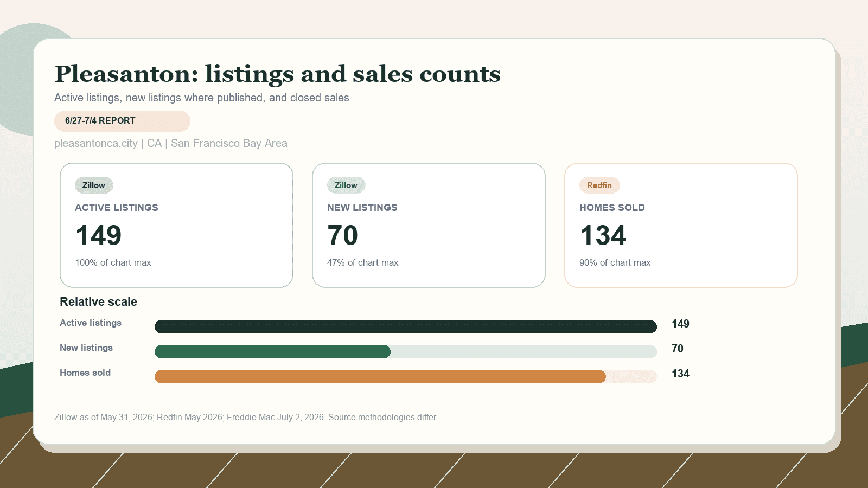Viewport: 868px width, 488px height.
Task: Click the 'Active listings' bar label
Action: 91,323
